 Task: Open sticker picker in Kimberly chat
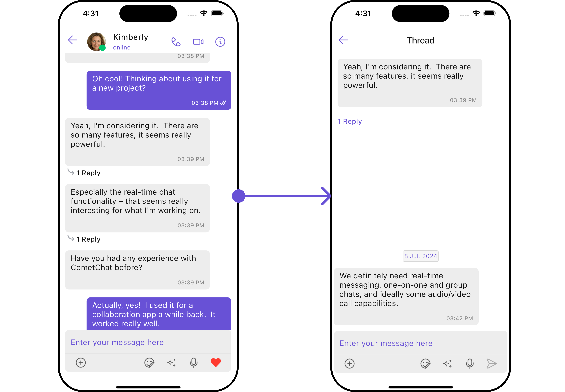point(149,362)
